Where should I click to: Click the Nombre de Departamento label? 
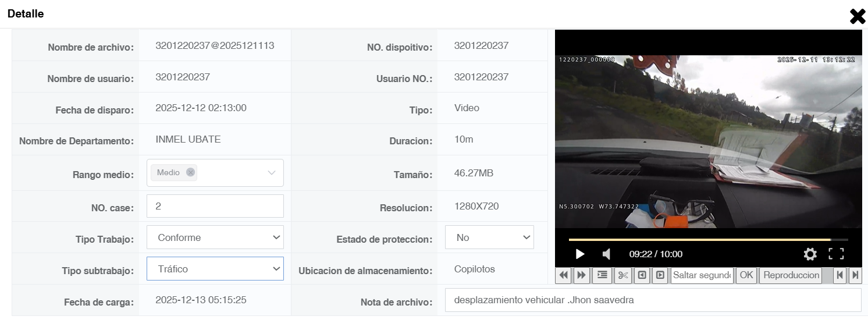coord(76,141)
